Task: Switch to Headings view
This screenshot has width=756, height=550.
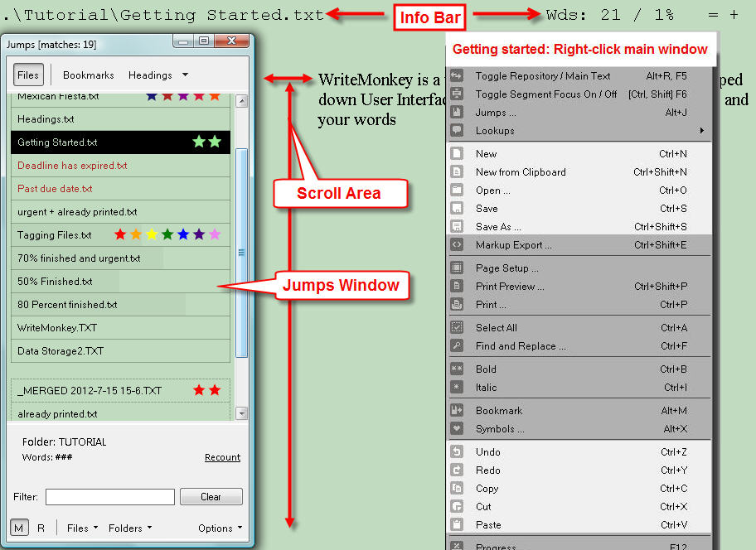Action: pos(150,75)
